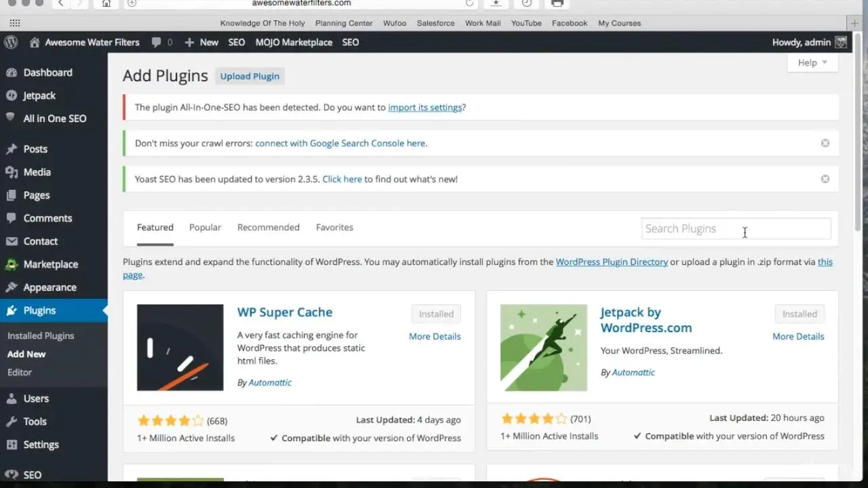Screen dimensions: 868x488
Task: Open the Jetpack by WordPress.com title link
Action: pos(646,320)
